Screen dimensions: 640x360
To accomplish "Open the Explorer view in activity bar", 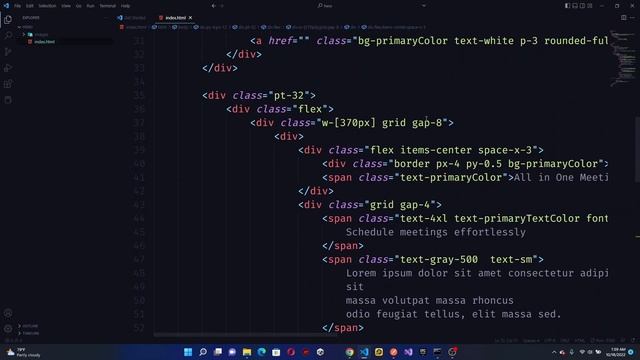I will (x=8, y=20).
